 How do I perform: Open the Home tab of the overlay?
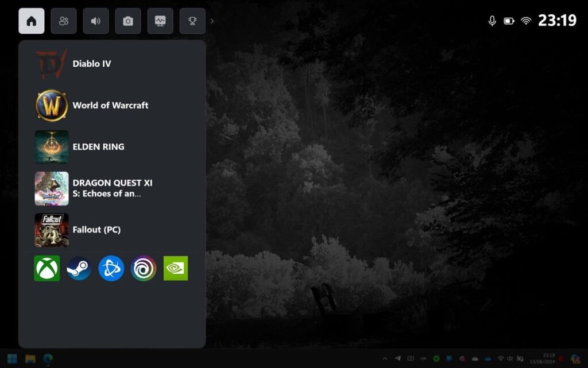[32, 21]
